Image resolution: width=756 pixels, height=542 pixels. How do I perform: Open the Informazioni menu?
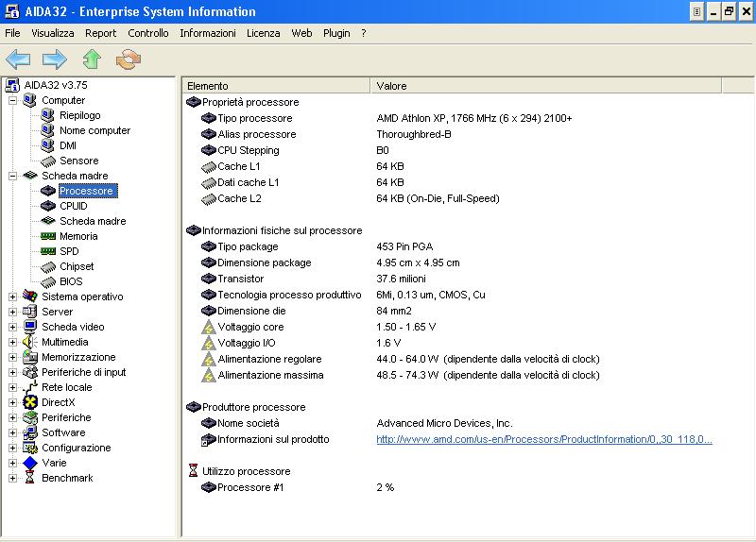pos(208,33)
